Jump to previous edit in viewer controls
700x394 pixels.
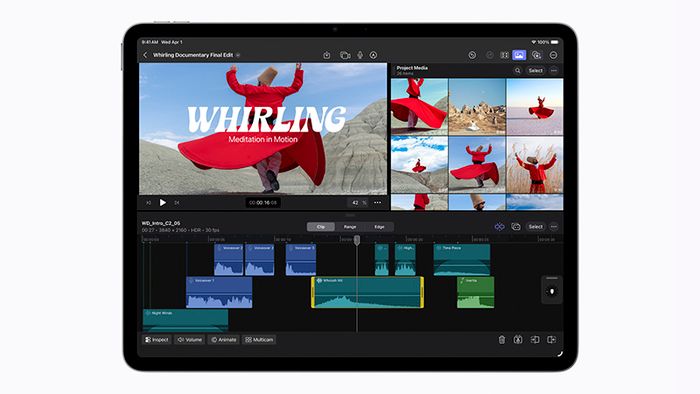(149, 203)
